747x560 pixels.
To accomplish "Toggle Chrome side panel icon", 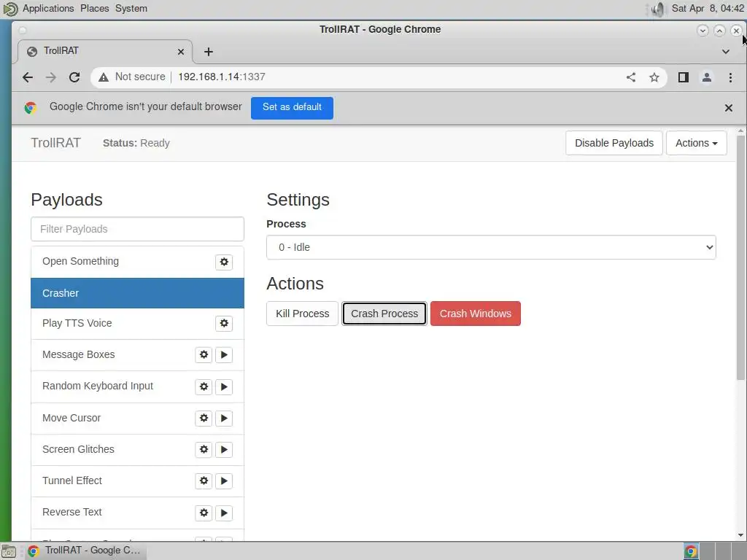I will click(683, 77).
